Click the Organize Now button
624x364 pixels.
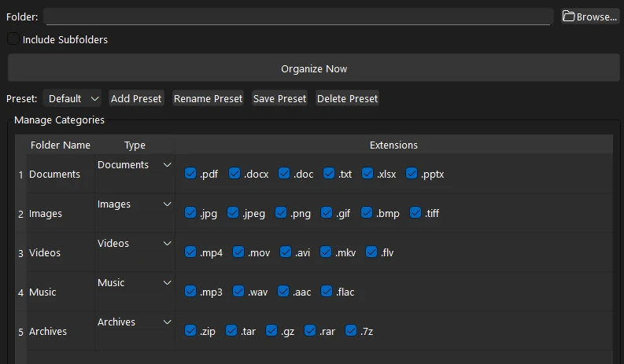pos(314,68)
